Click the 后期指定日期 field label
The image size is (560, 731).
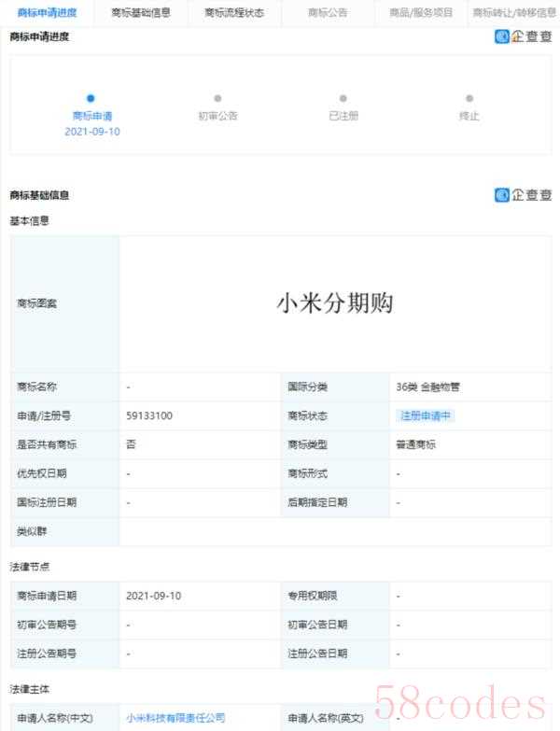click(317, 502)
